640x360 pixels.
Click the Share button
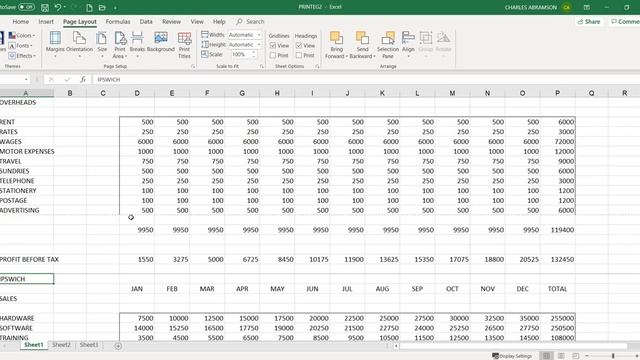coord(589,22)
